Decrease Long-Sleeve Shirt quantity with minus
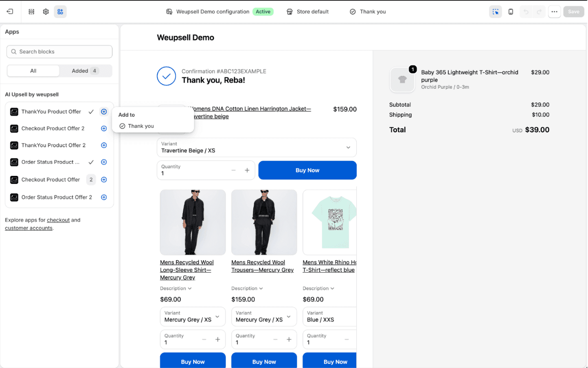Viewport: 588px width, 368px height. 204,340
